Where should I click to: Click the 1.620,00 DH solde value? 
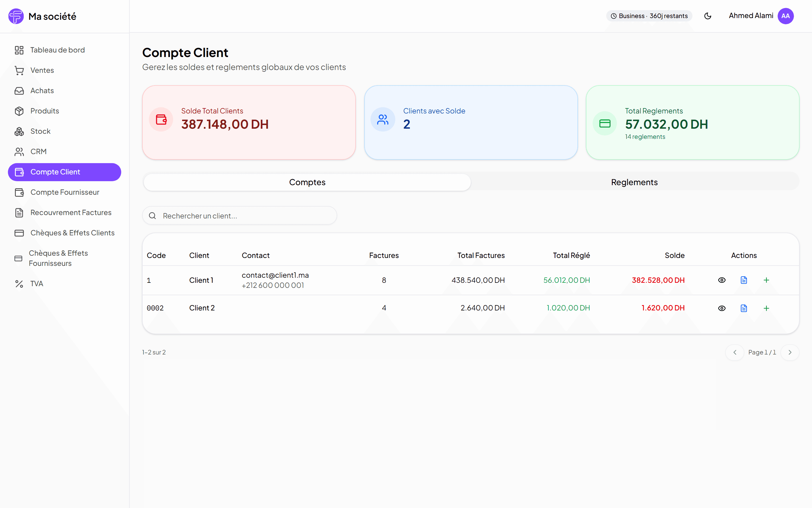[x=663, y=308]
